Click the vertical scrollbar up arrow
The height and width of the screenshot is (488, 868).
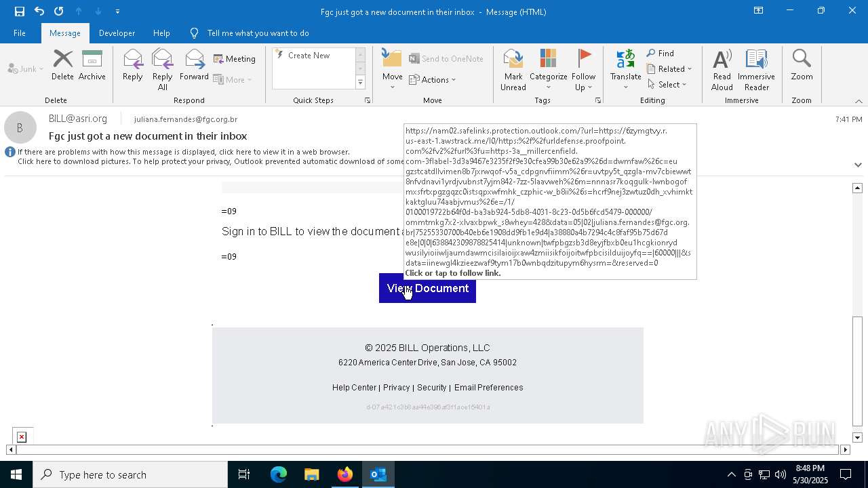[858, 188]
